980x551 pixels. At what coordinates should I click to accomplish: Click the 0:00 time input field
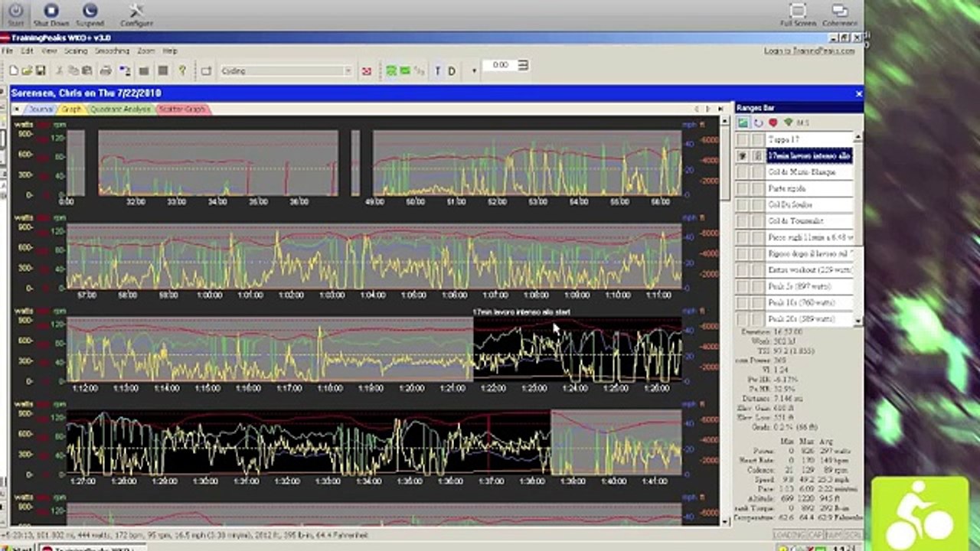tap(501, 65)
